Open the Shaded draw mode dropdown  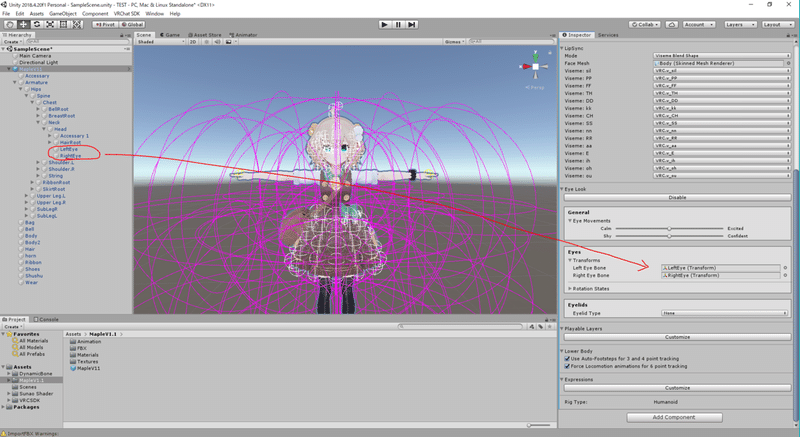tap(160, 42)
